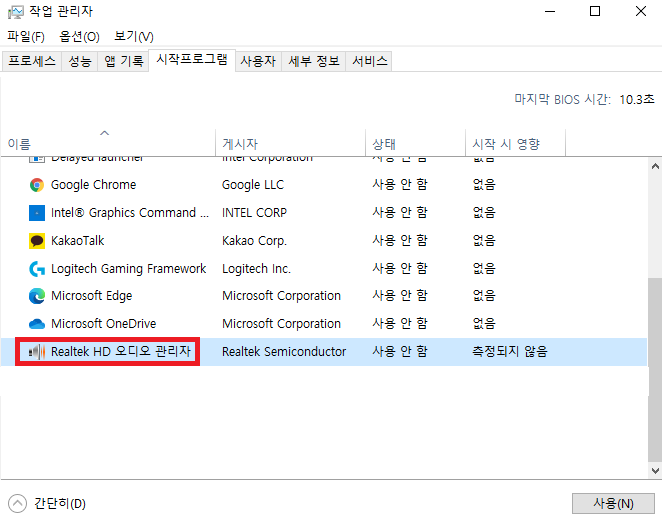
Task: Switch to the 앱 기록 tab
Action: point(123,61)
